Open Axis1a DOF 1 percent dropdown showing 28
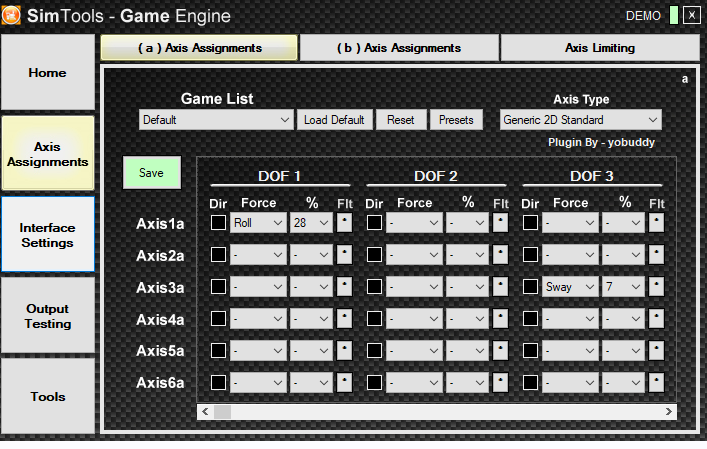 coord(311,223)
